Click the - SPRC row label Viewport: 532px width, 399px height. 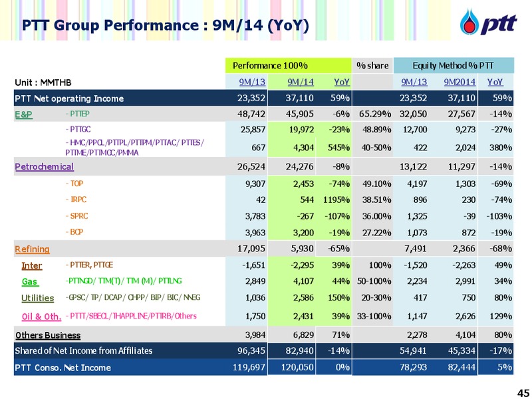pos(76,215)
